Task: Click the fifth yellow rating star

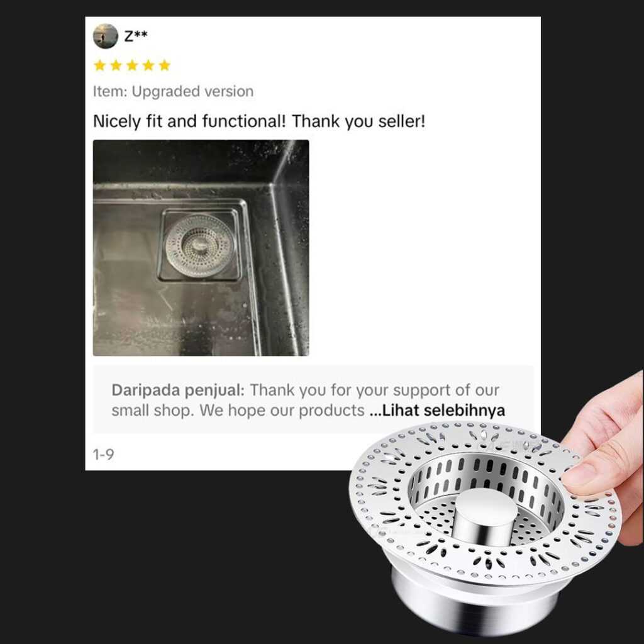Action: pyautogui.click(x=165, y=65)
